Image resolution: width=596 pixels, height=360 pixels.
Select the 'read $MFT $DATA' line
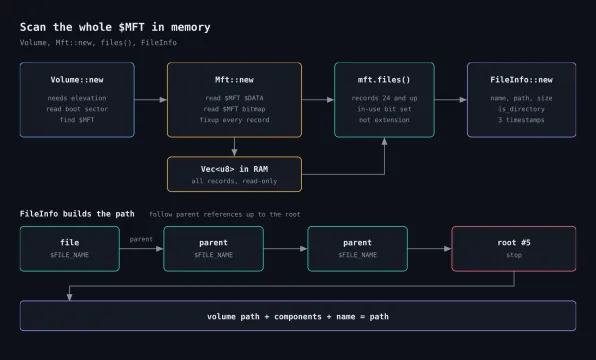coord(234,98)
